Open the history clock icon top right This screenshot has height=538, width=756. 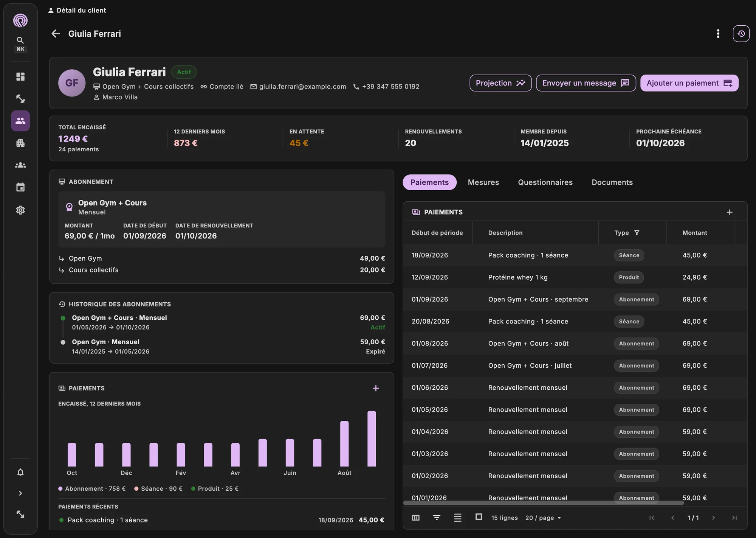(741, 34)
